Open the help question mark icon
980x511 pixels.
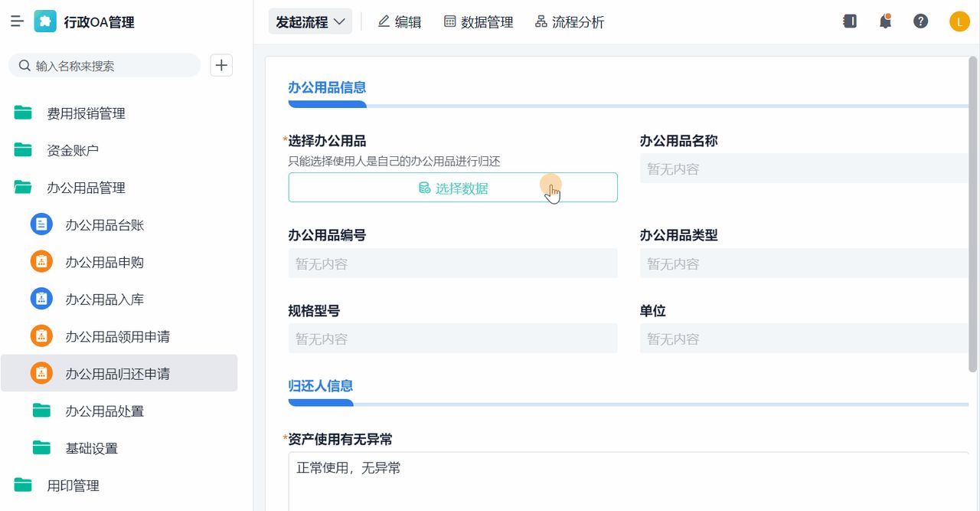tap(920, 21)
